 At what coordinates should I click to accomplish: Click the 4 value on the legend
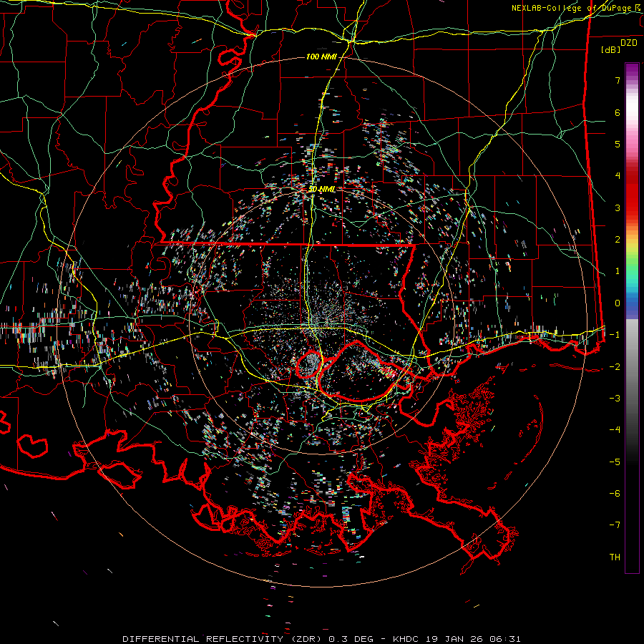pos(618,176)
